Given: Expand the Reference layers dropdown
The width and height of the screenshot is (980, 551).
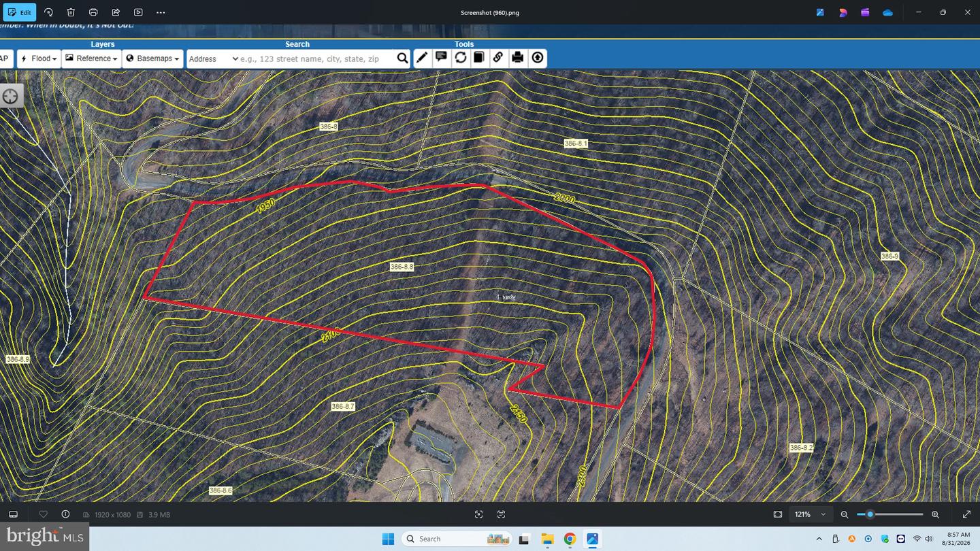Looking at the screenshot, I should 91,59.
